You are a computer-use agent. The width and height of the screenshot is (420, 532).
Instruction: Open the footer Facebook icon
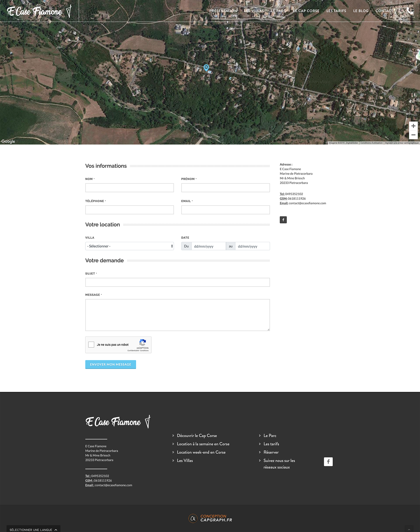[x=328, y=462]
